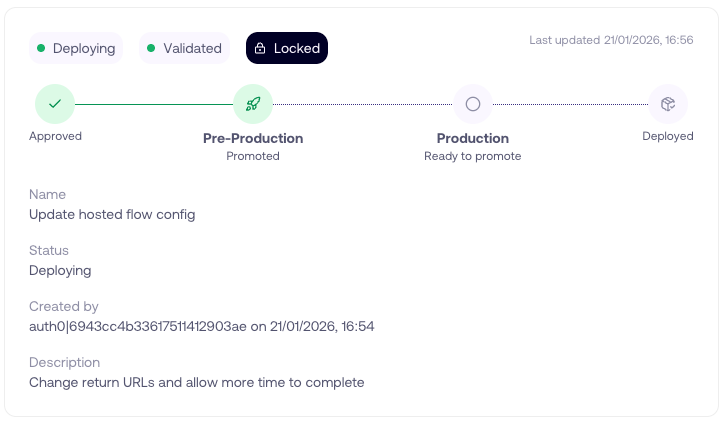Click the Production empty circle step icon

pyautogui.click(x=473, y=103)
